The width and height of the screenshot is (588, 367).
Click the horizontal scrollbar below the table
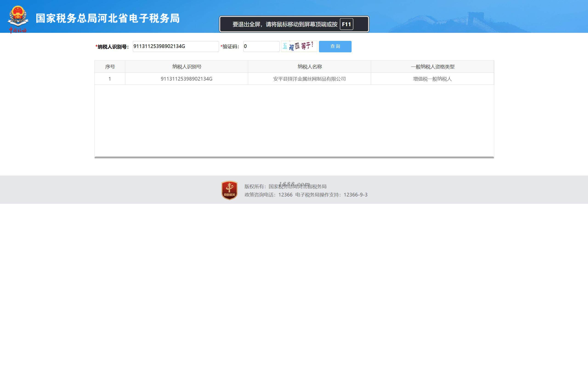(294, 157)
